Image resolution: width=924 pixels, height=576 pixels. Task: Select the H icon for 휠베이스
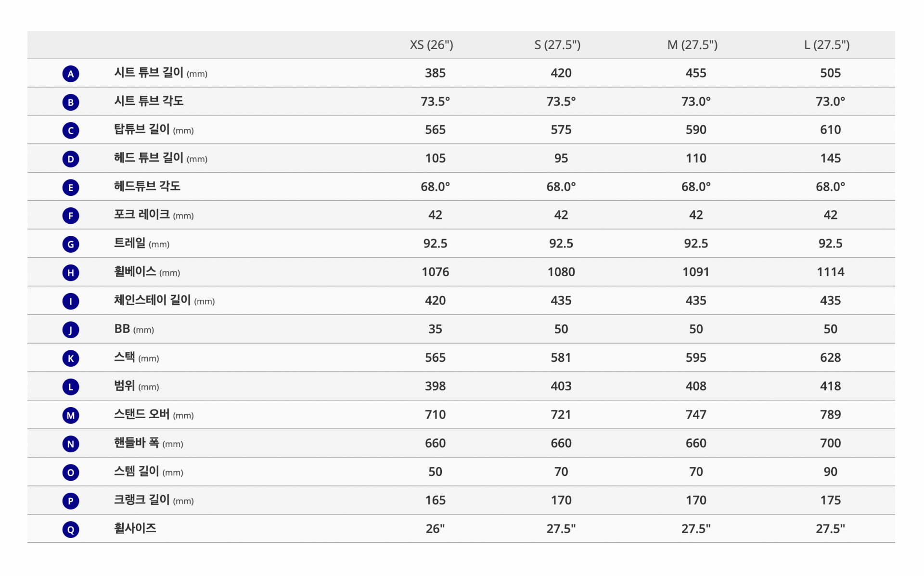[x=71, y=273]
